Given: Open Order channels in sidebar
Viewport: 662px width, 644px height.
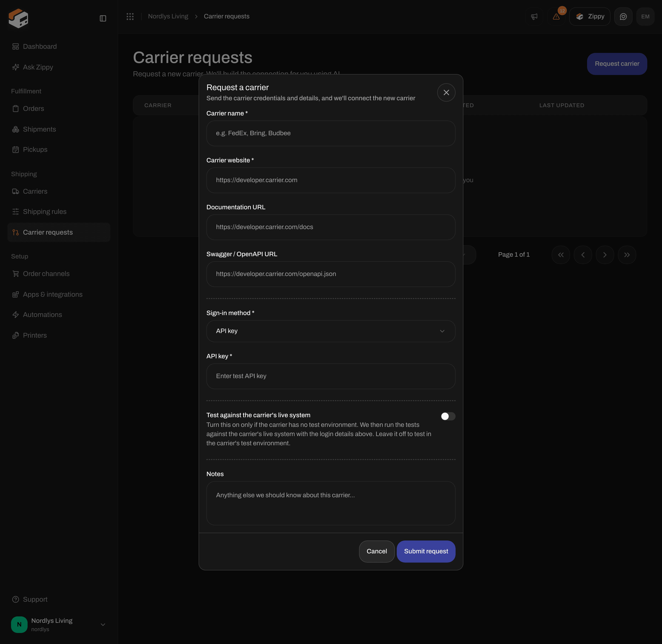Looking at the screenshot, I should (59, 274).
